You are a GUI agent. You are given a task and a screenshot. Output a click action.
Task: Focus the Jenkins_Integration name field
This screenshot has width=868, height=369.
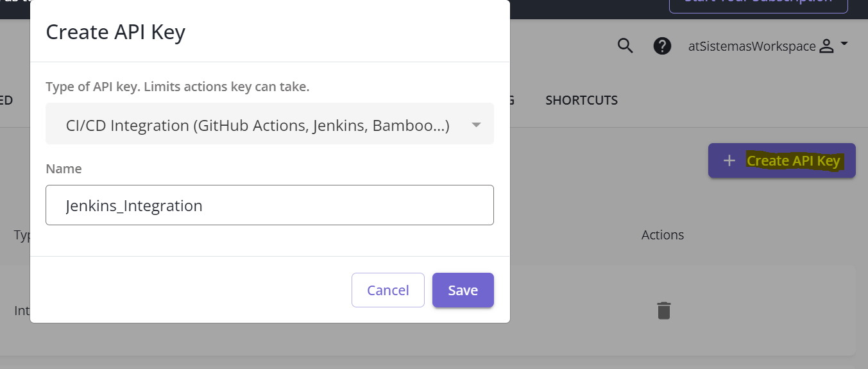coord(269,205)
